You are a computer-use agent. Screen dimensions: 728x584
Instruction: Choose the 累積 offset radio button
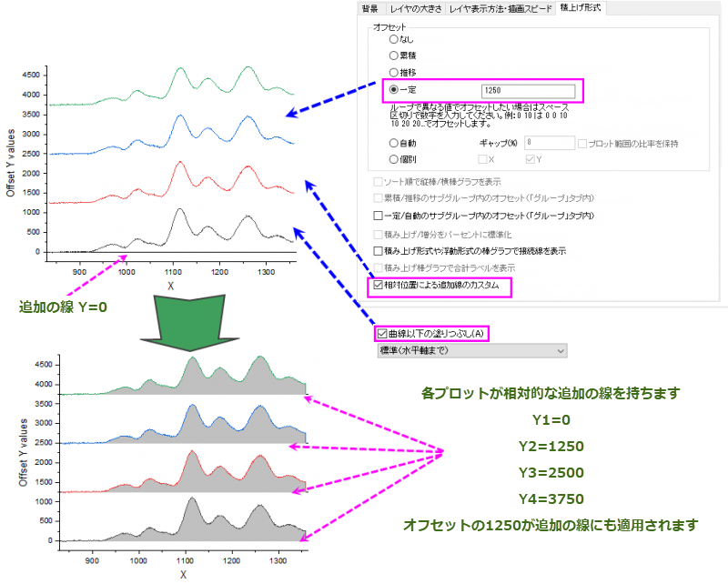tap(393, 55)
